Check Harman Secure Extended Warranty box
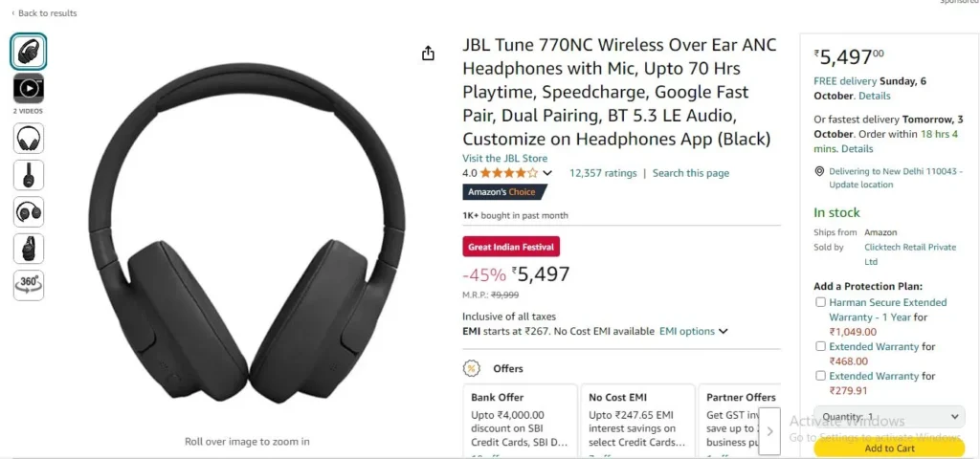 click(820, 302)
